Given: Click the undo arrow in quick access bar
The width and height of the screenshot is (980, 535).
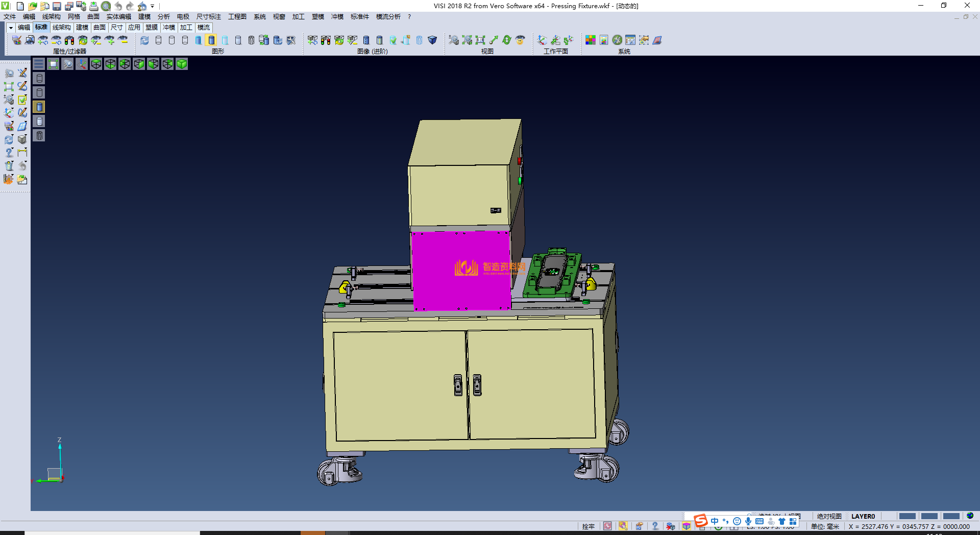Looking at the screenshot, I should [118, 6].
